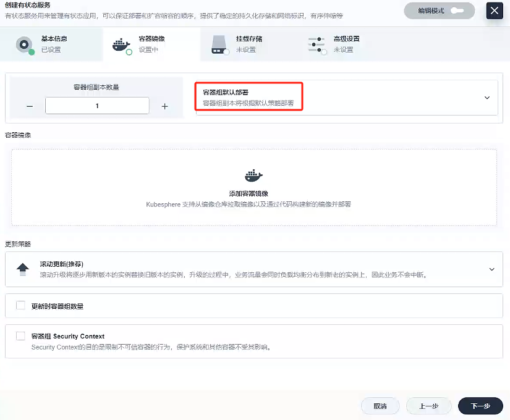Click the 创建有状态服务 title text

[28, 5]
